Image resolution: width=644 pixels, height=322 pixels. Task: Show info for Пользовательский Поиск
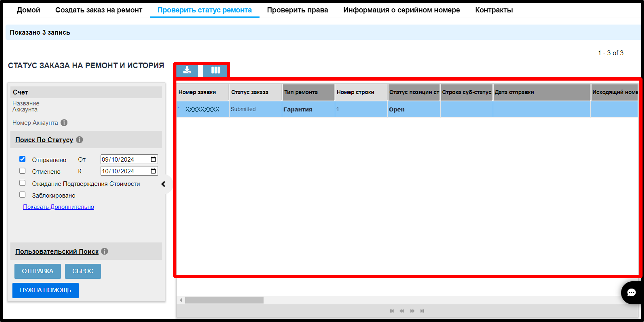[x=105, y=251]
